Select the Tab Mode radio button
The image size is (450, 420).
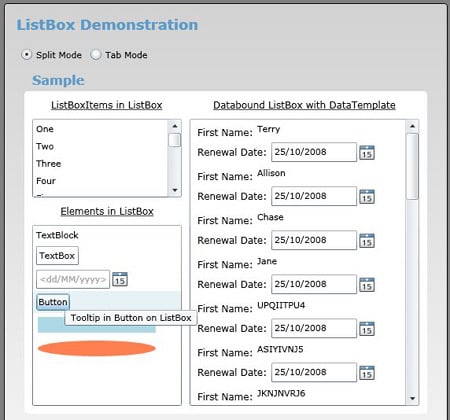tap(96, 54)
